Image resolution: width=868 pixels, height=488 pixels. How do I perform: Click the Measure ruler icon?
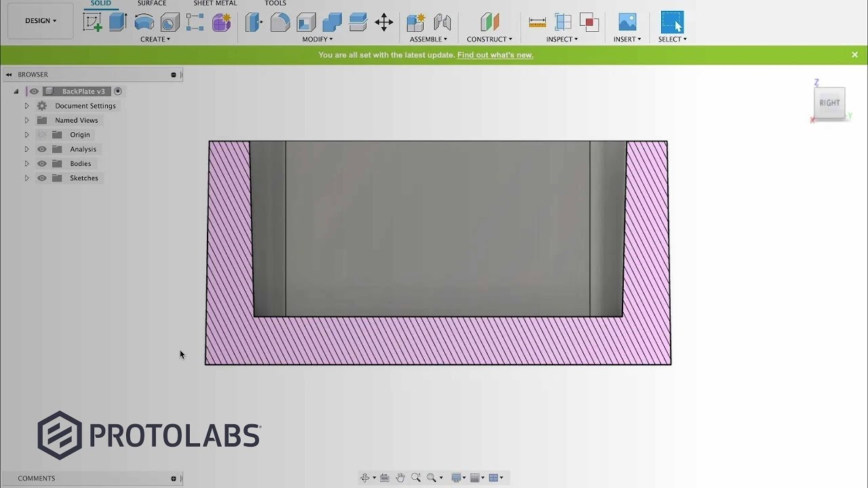[x=537, y=22]
